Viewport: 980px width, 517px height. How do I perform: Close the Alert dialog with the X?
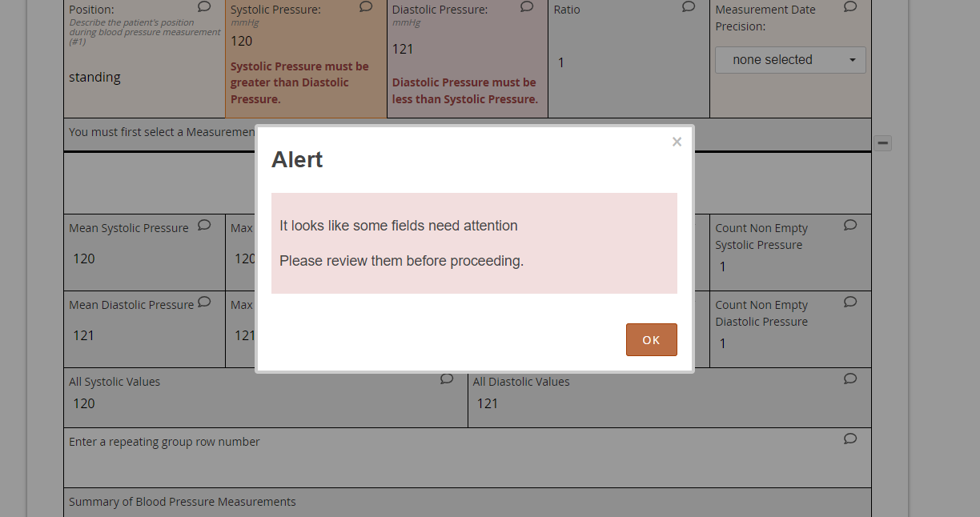[677, 142]
